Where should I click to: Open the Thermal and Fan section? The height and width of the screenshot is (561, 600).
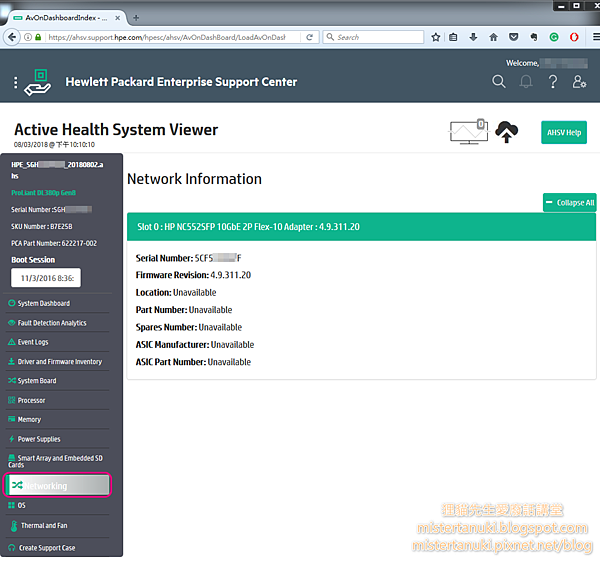pyautogui.click(x=44, y=526)
